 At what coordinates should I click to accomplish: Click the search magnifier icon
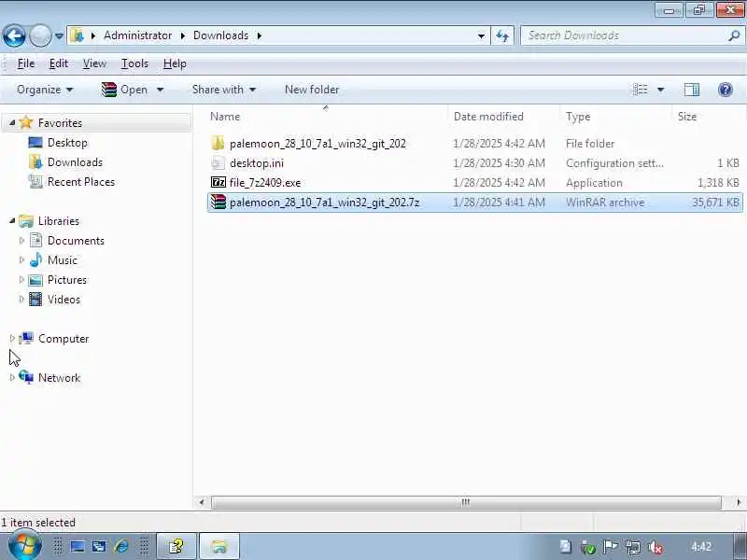point(734,35)
